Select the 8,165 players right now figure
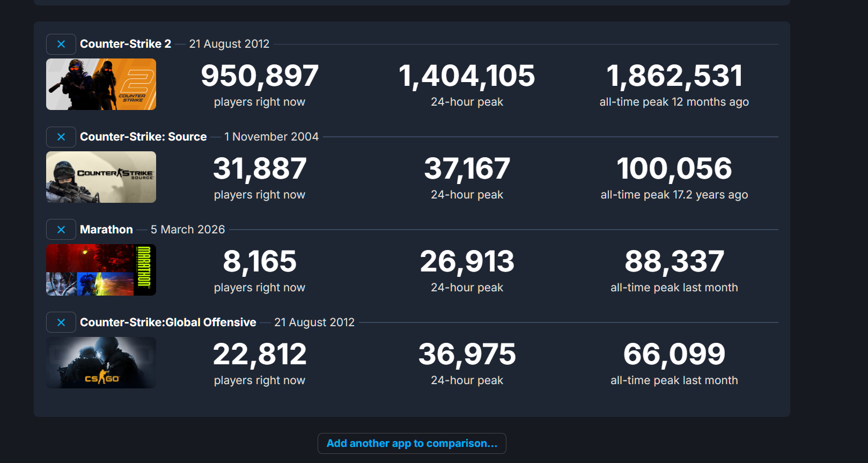This screenshot has width=868, height=463. tap(260, 261)
